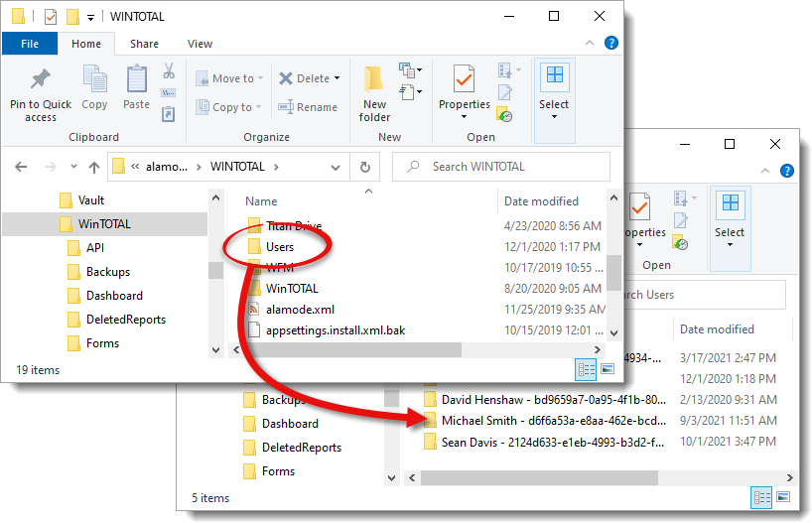The width and height of the screenshot is (812, 523).
Task: Click the Copy ribbon icon
Action: [x=94, y=79]
